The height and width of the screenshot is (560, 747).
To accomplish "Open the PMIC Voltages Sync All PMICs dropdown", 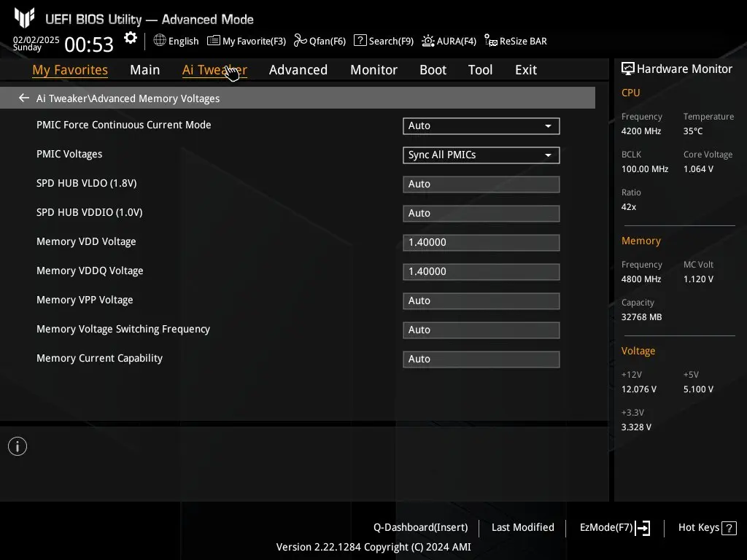I will 481,155.
